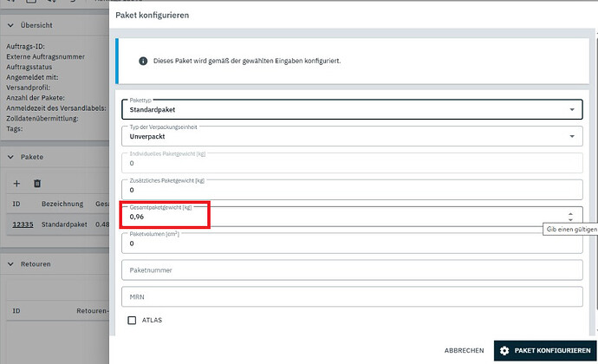Open the Typ der Verpackungseinheit dropdown arrow
Viewport: 598px width, 364px height.
(572, 136)
